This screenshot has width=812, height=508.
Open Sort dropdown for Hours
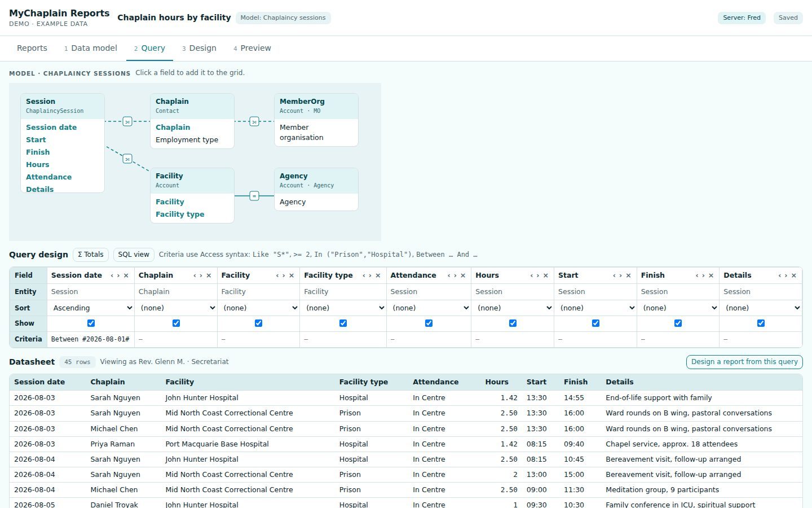point(513,308)
